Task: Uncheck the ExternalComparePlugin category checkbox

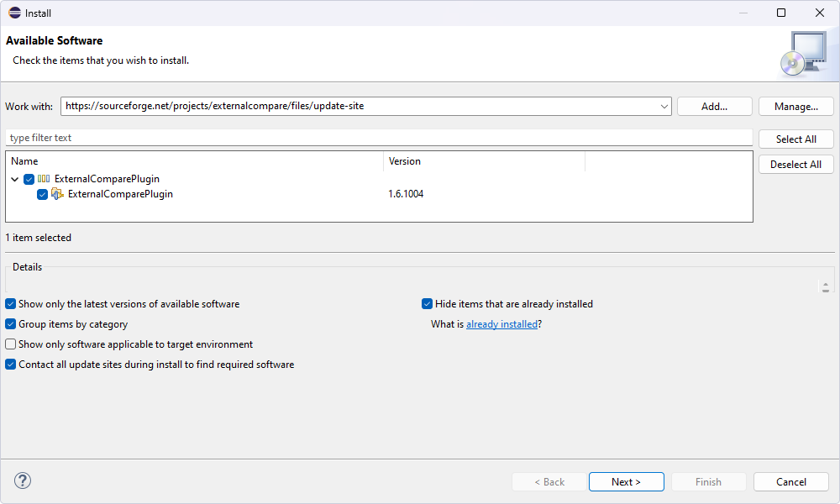Action: point(29,180)
